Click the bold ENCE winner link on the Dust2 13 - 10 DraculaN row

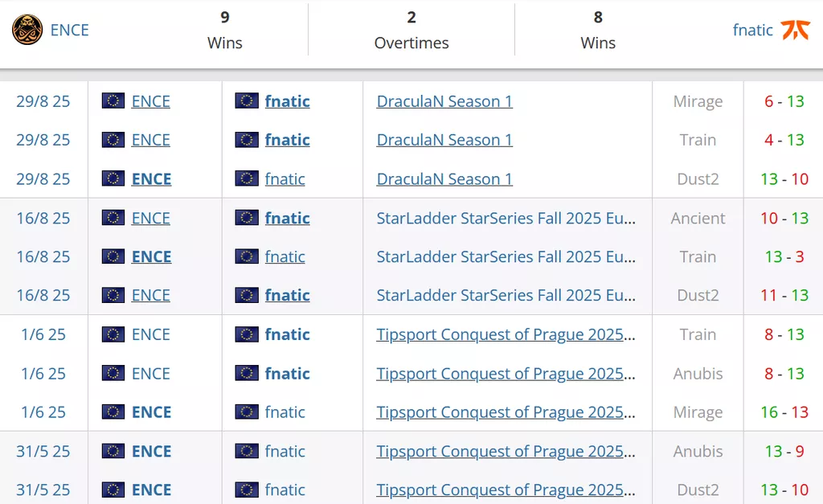(x=151, y=178)
